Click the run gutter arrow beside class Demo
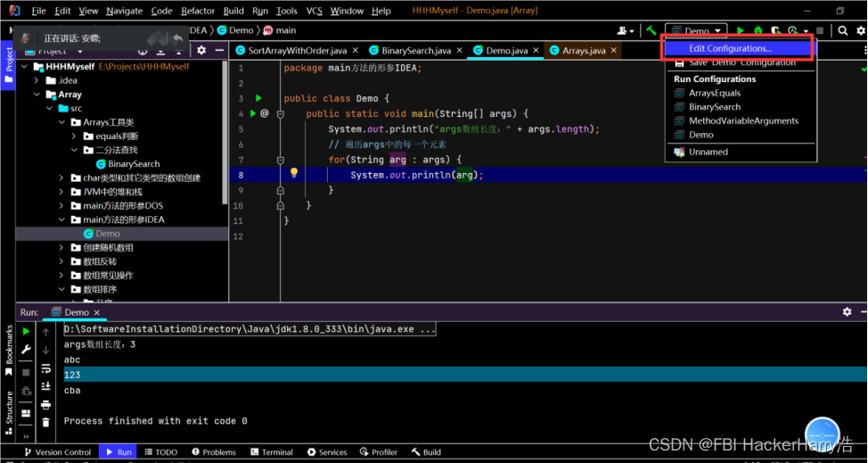868x463 pixels. pos(258,99)
